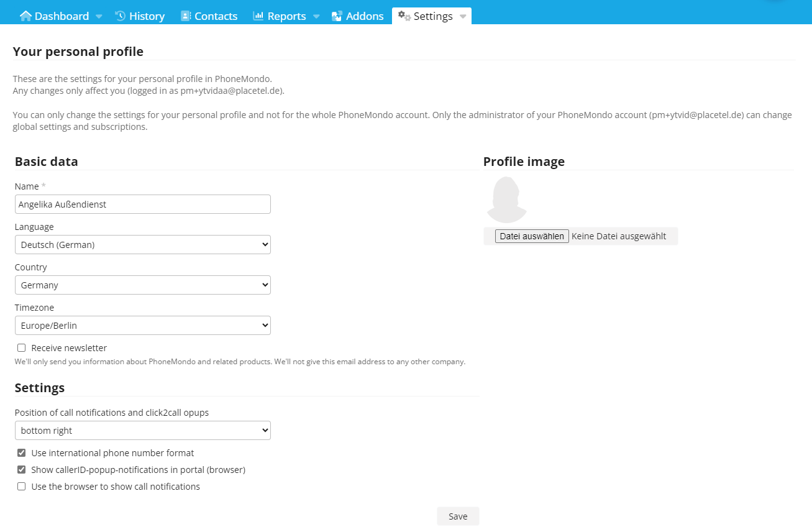Click the Dashboard home icon
The image size is (812, 532).
point(26,16)
